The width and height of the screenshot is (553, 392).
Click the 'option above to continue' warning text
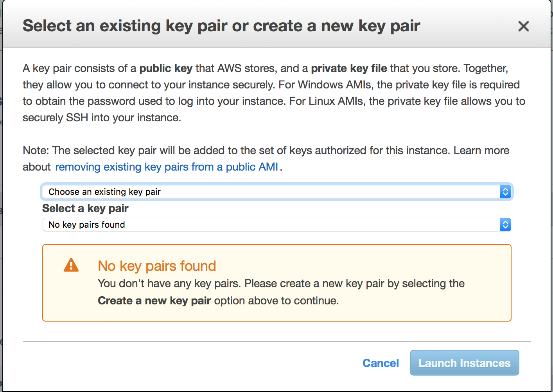276,300
